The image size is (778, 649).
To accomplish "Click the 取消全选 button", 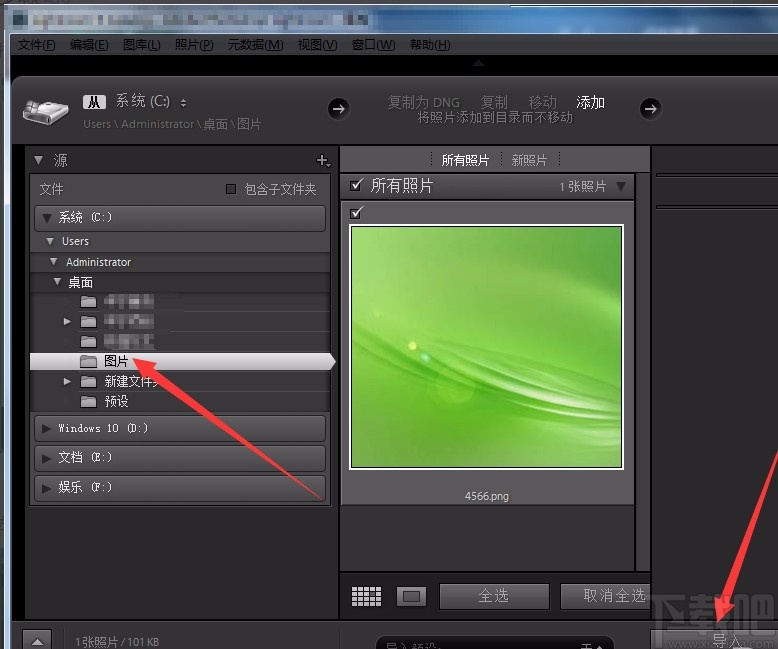I will coord(605,596).
